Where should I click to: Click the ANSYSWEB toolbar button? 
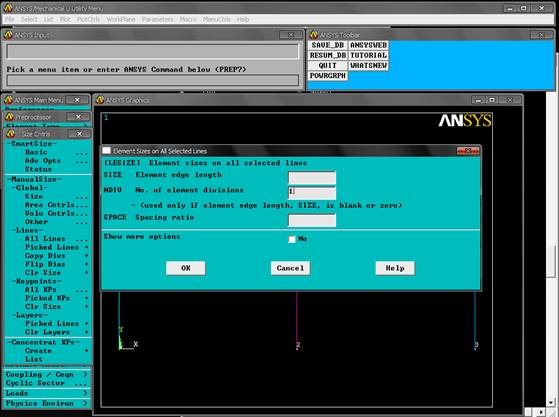pyautogui.click(x=368, y=45)
